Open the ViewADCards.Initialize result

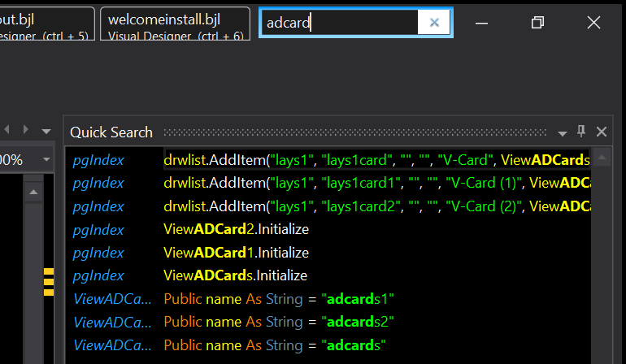point(236,275)
